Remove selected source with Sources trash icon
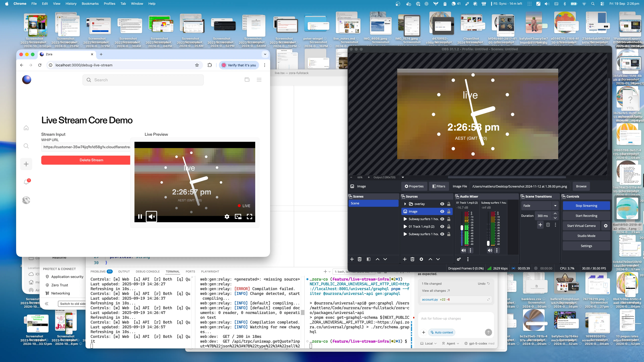Screen dimensions: 644x362 (x=413, y=259)
